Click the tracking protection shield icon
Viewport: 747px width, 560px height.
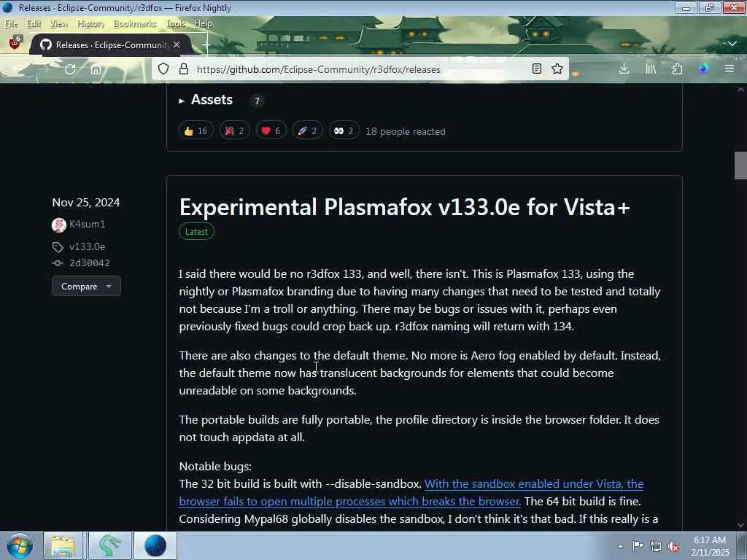tap(163, 69)
